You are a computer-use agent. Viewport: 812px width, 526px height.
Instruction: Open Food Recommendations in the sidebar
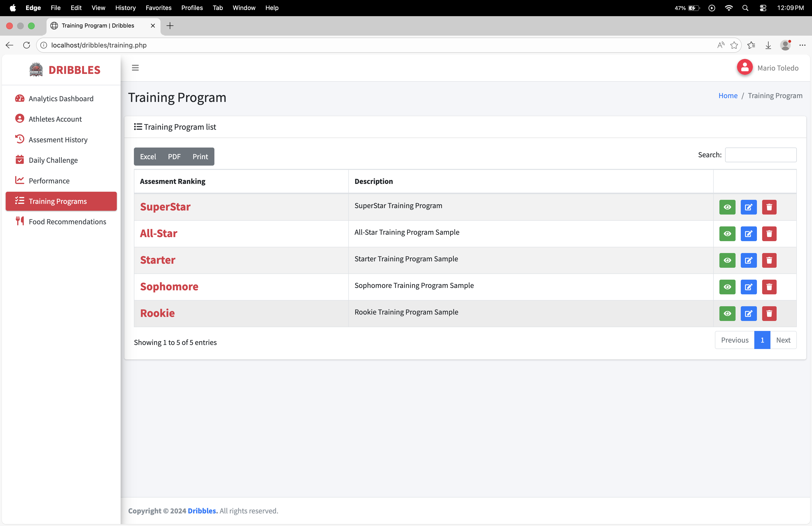tap(67, 221)
